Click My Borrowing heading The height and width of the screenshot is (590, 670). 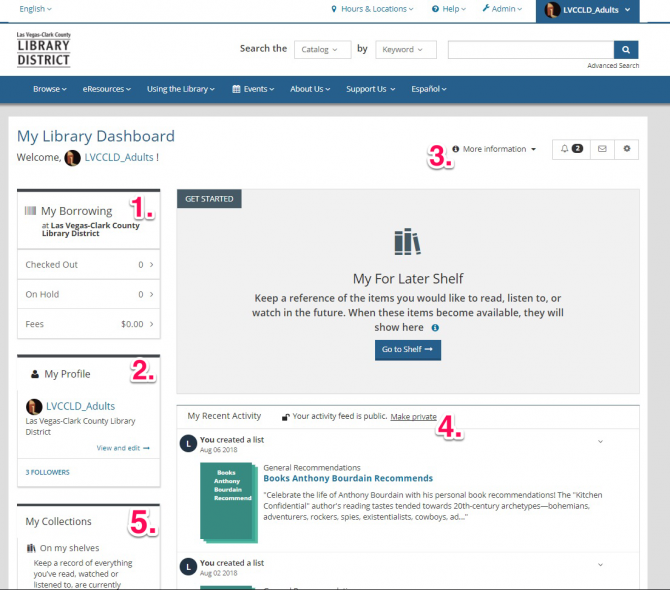pos(76,211)
